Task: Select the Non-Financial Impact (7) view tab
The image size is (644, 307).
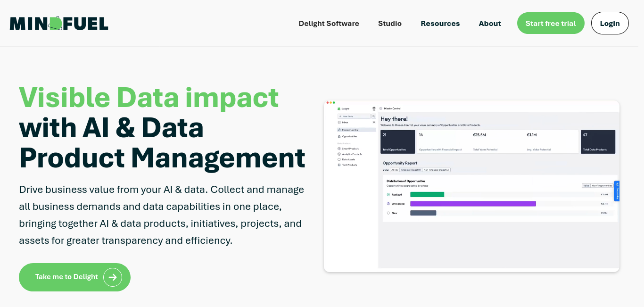Action: pos(437,170)
